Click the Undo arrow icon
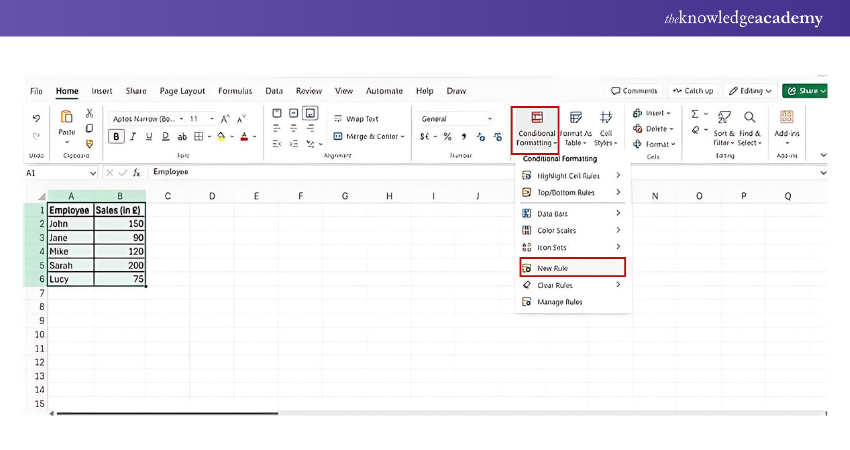This screenshot has width=850, height=450. coord(37,118)
